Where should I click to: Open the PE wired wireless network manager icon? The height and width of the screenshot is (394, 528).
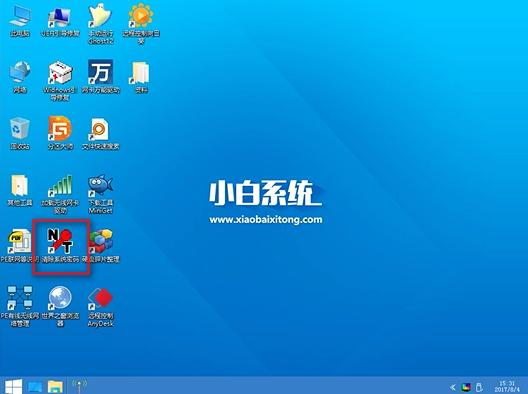coord(20,306)
